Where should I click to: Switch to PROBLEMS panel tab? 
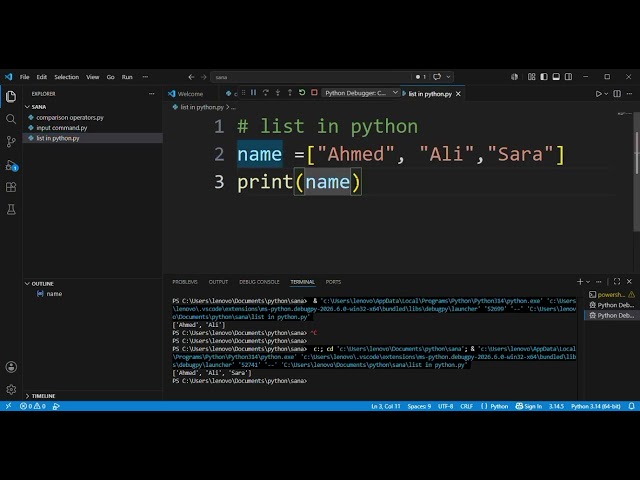[184, 282]
